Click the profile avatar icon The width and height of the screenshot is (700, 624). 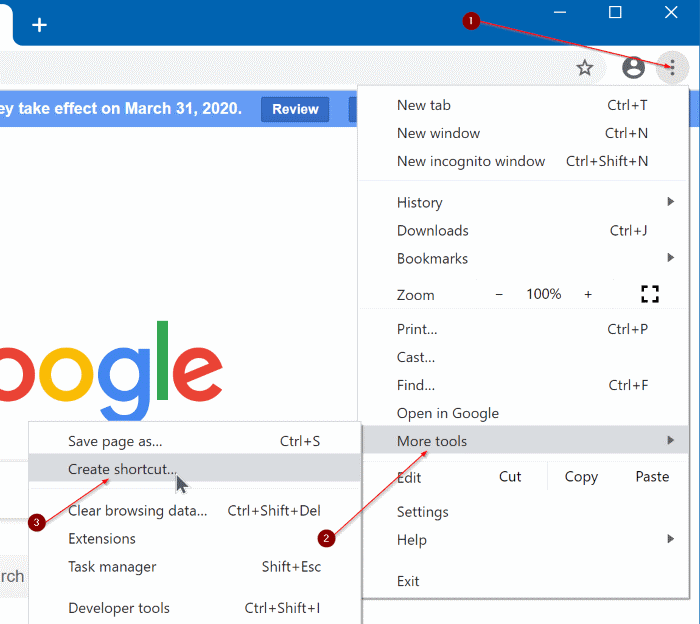tap(633, 68)
